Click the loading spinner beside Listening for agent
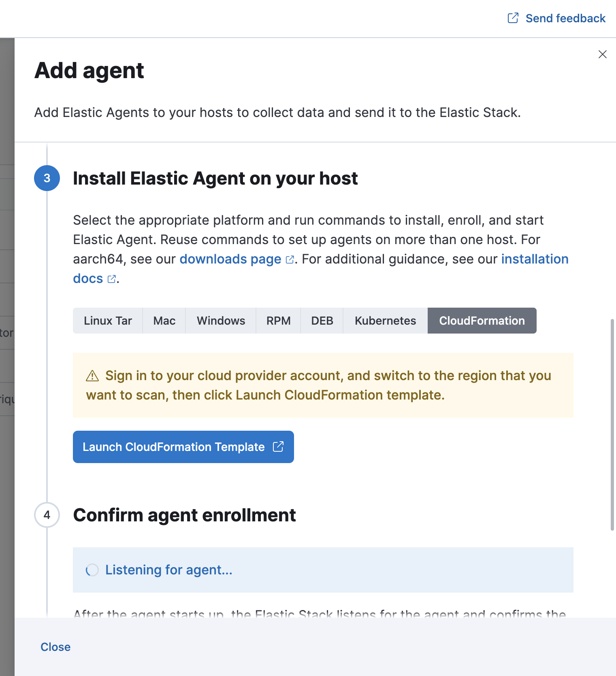This screenshot has width=616, height=676. click(x=92, y=570)
